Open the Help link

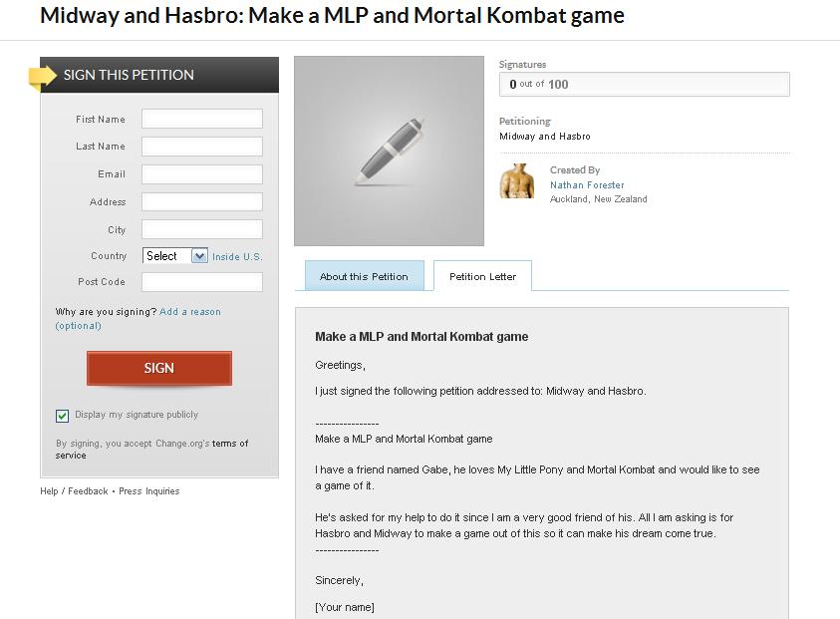pyautogui.click(x=49, y=491)
